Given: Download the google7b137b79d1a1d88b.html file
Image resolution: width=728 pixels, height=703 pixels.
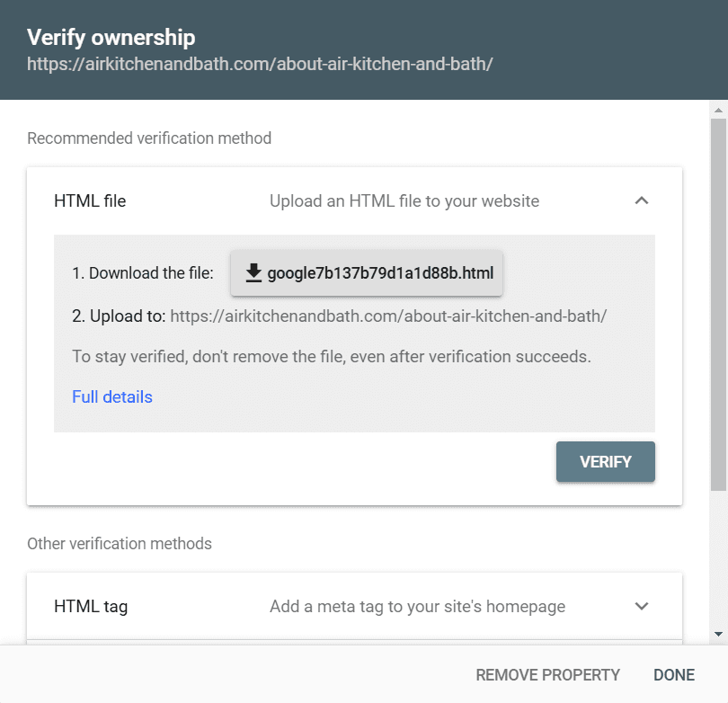Looking at the screenshot, I should coord(367,272).
